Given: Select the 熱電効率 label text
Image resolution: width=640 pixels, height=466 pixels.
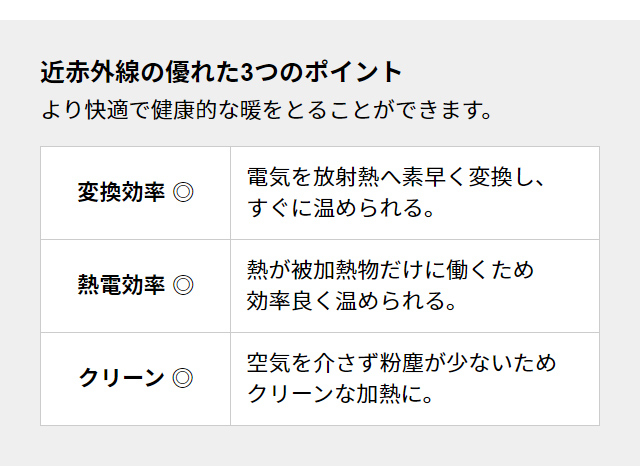Looking at the screenshot, I should (121, 285).
